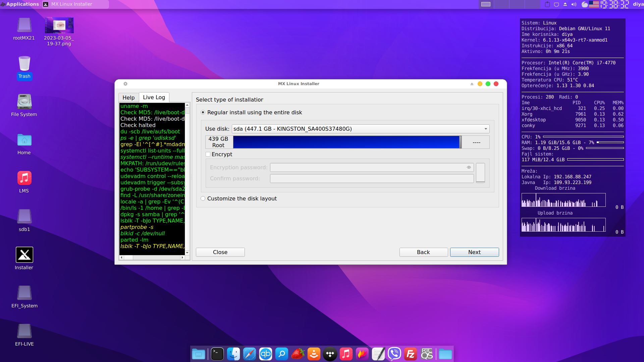This screenshot has width=644, height=362.
Task: Click the eject removable media tray icon
Action: tap(565, 4)
